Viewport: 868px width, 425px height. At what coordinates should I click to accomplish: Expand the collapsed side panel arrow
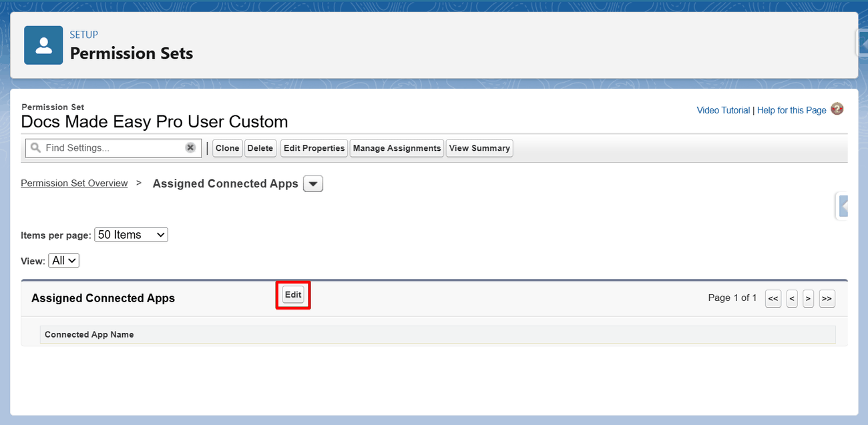tap(843, 206)
